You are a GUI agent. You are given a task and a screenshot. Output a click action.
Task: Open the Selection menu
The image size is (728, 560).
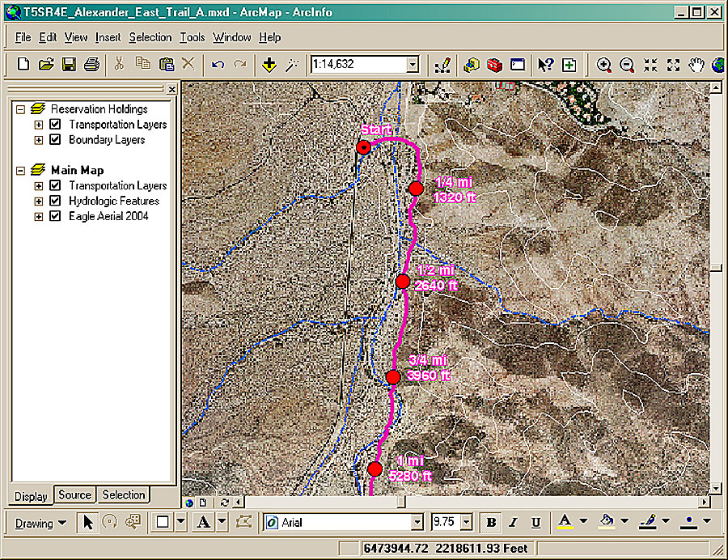(150, 37)
